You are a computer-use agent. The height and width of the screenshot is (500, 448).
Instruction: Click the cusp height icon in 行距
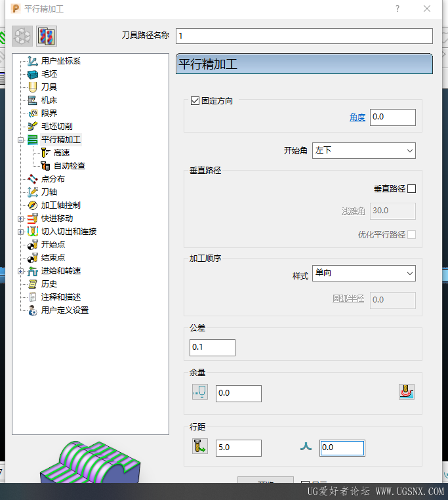pyautogui.click(x=306, y=446)
